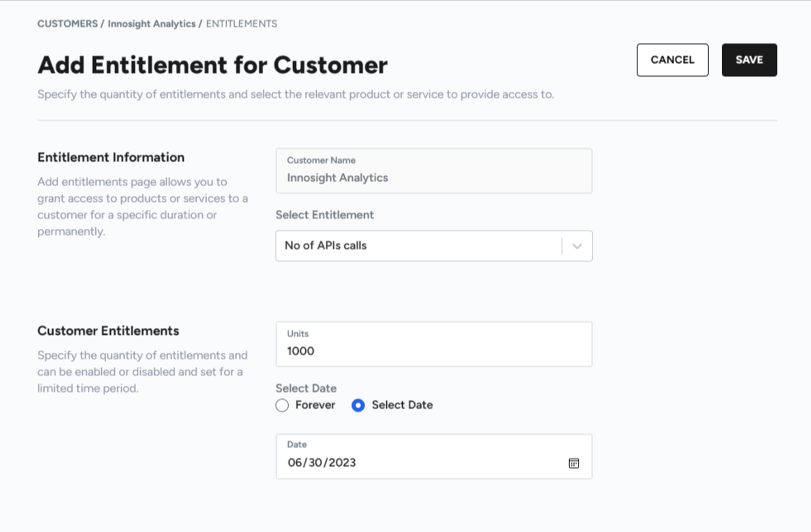Choose the Select Date radio button

[358, 405]
